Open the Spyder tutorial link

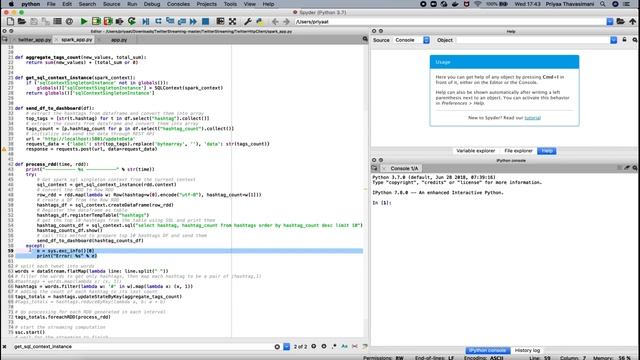[x=532, y=118]
